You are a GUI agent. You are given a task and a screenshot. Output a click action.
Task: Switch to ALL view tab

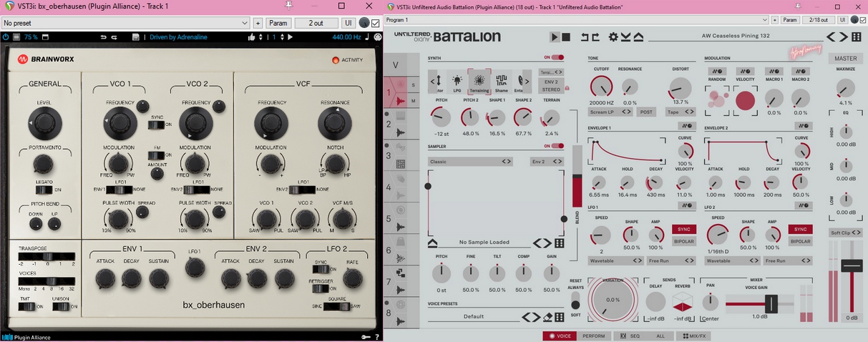pos(660,336)
